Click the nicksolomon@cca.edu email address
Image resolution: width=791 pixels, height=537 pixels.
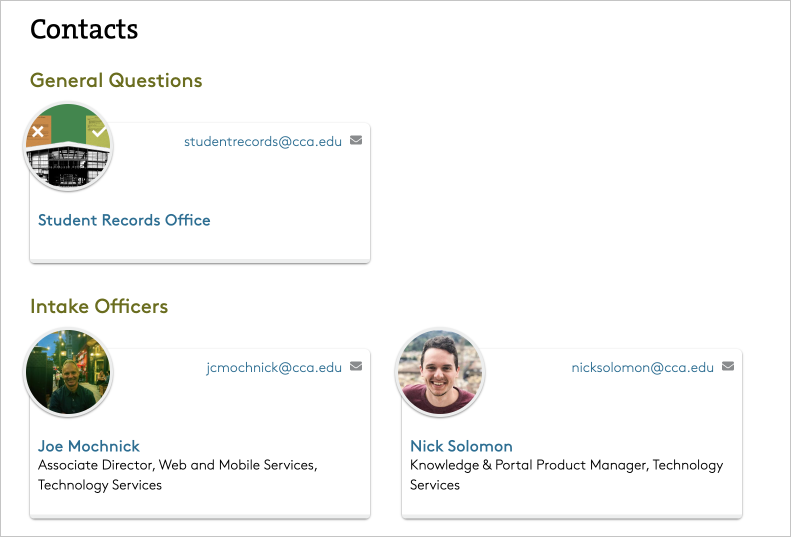coord(642,368)
